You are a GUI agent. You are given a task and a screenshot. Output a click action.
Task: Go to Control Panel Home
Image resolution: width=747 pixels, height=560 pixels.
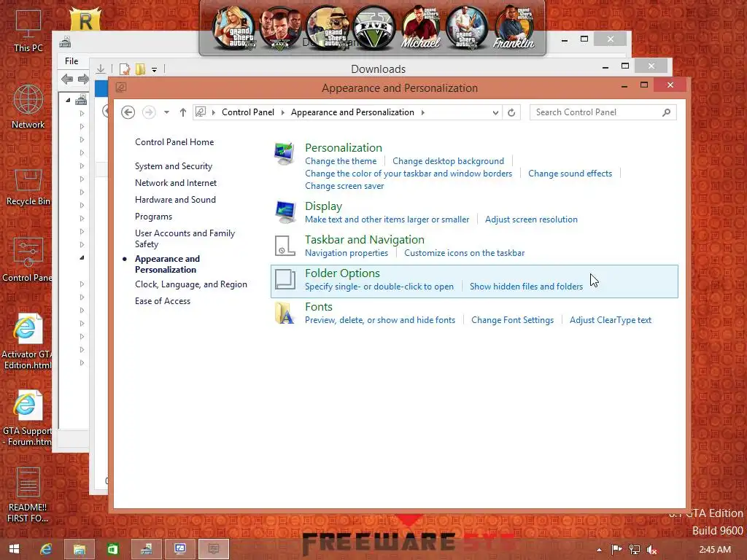tap(174, 142)
